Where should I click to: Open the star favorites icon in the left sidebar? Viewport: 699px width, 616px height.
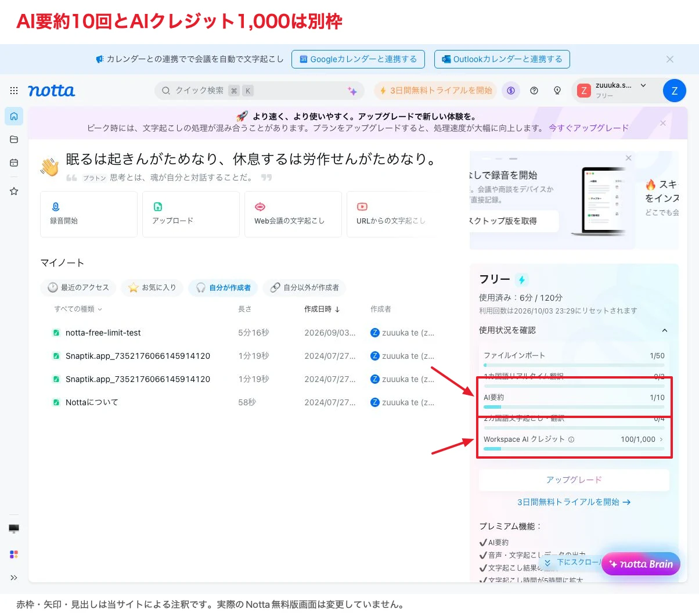pos(14,191)
